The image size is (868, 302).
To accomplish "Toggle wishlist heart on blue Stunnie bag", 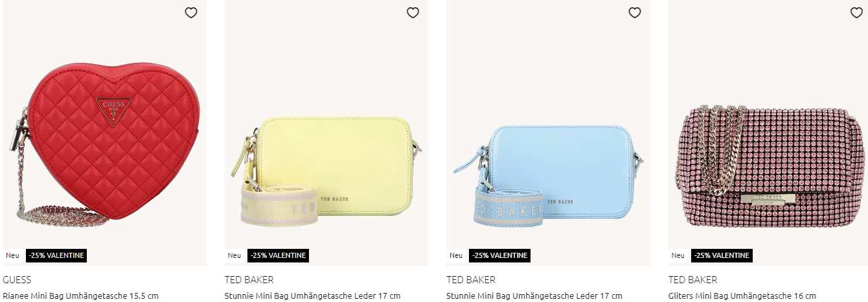I will [x=635, y=12].
